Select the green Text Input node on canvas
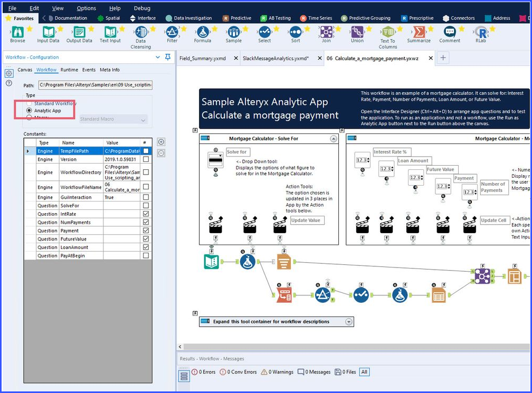Screen dimensions: 532x393 click(211, 262)
